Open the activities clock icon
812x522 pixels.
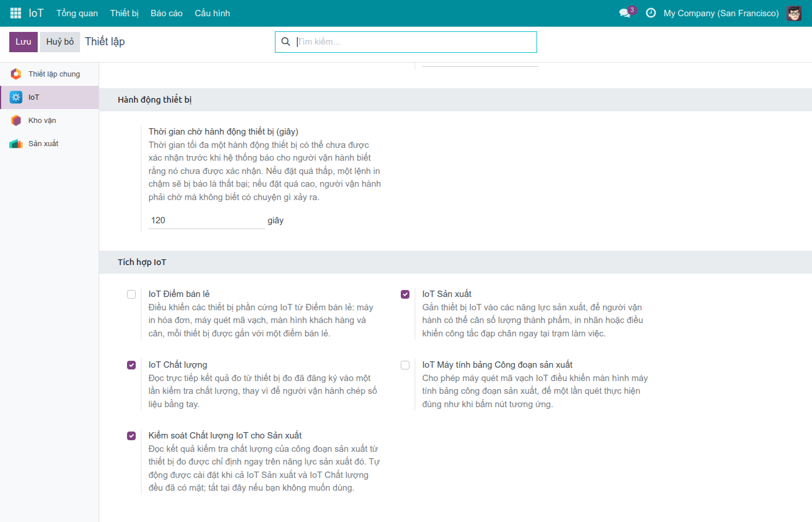click(x=651, y=13)
